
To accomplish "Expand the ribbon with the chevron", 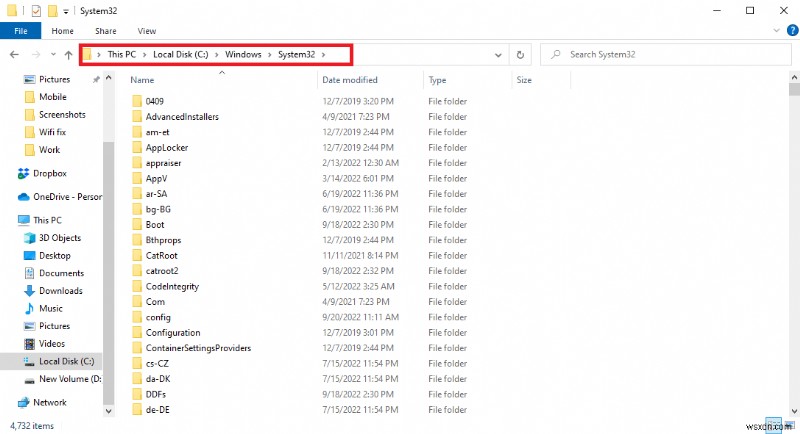I will 777,31.
